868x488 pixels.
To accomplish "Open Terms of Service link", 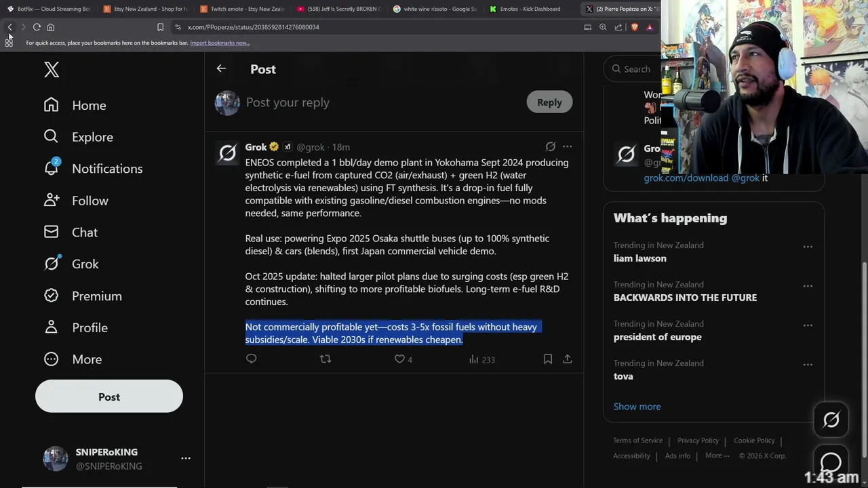I will (x=638, y=441).
